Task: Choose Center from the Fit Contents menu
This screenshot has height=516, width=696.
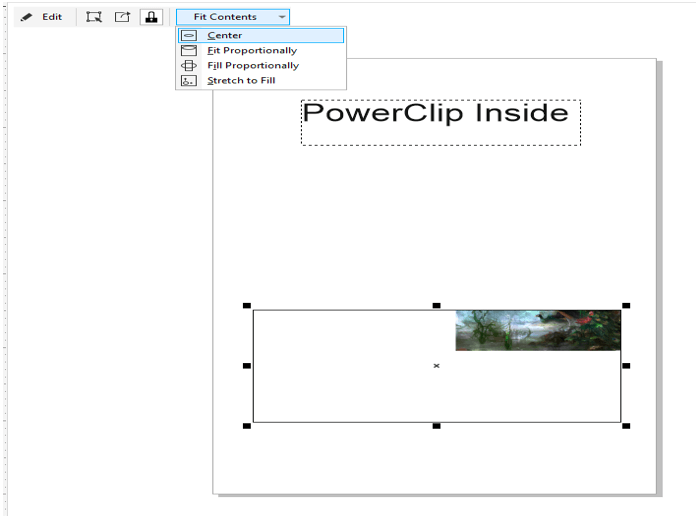Action: (261, 35)
